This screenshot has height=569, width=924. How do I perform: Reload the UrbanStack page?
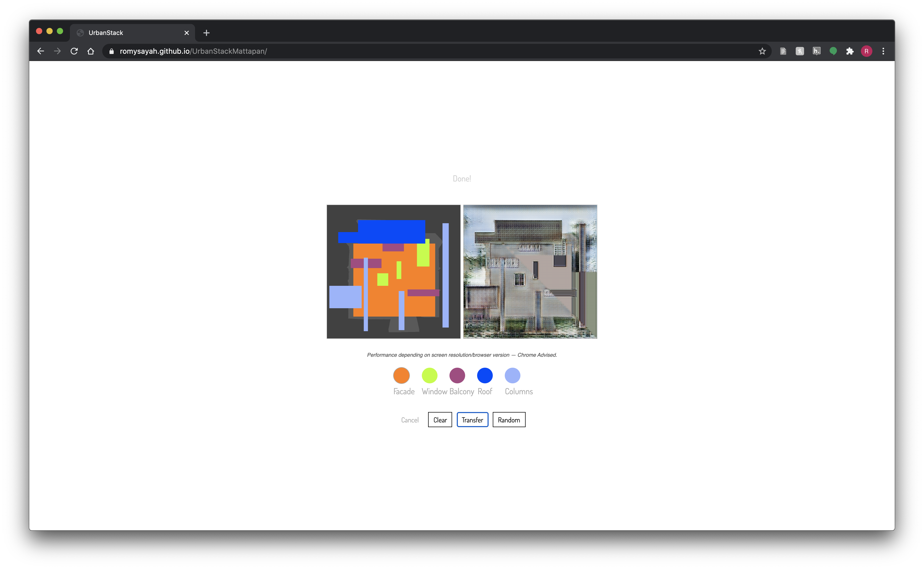74,51
